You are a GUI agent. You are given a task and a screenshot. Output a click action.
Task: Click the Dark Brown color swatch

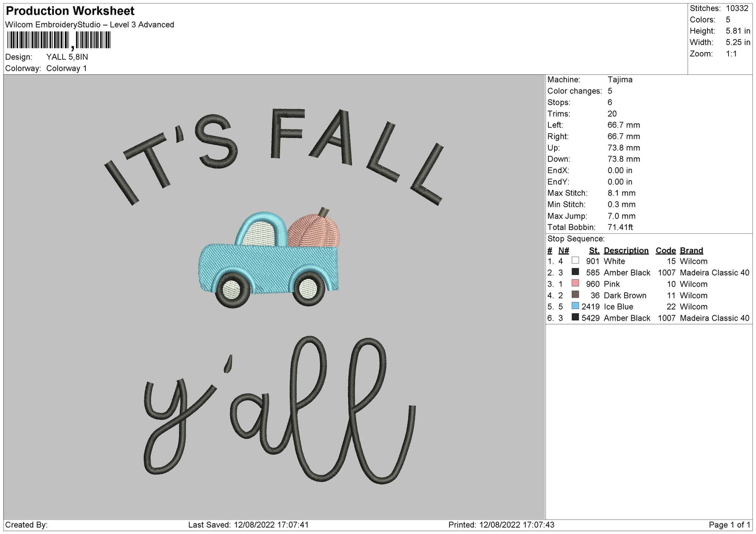(x=576, y=294)
